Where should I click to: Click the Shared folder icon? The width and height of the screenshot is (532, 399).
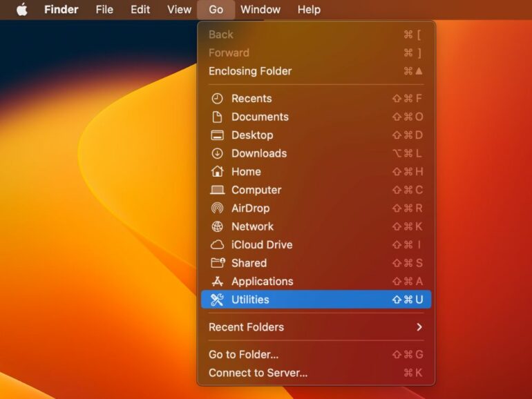coord(218,263)
